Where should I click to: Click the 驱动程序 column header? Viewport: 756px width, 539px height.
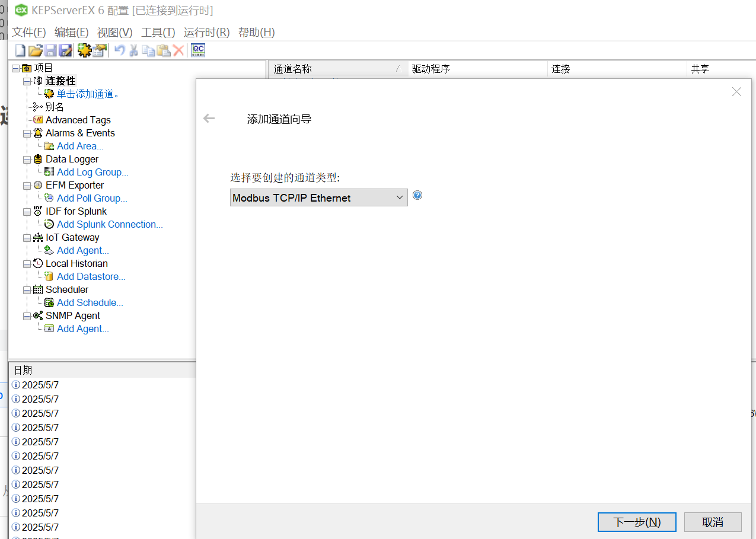[477, 69]
